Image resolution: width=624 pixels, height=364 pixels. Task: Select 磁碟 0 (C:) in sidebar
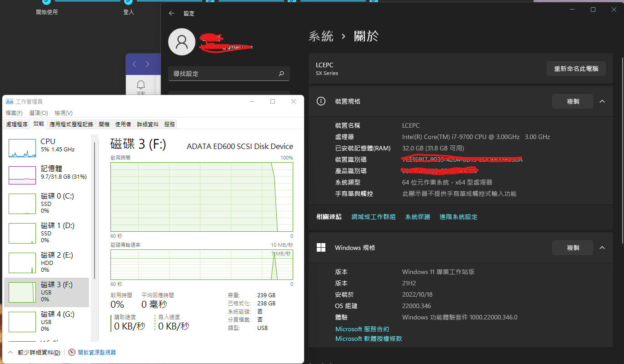[46, 203]
